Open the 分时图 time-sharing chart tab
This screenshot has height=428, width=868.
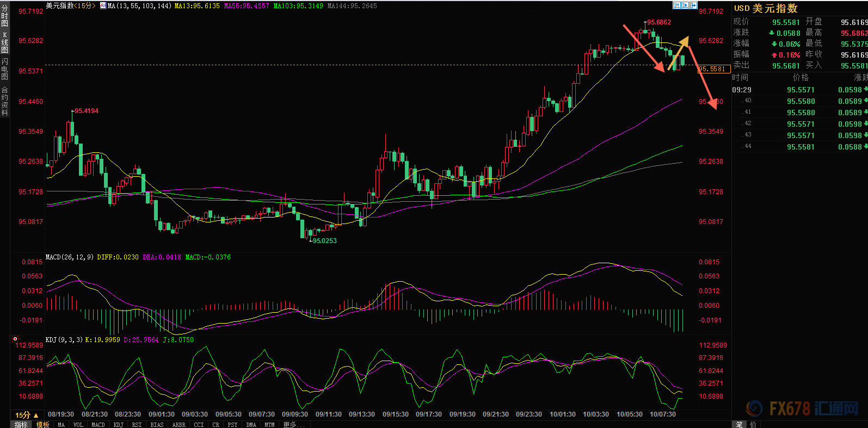(4, 16)
